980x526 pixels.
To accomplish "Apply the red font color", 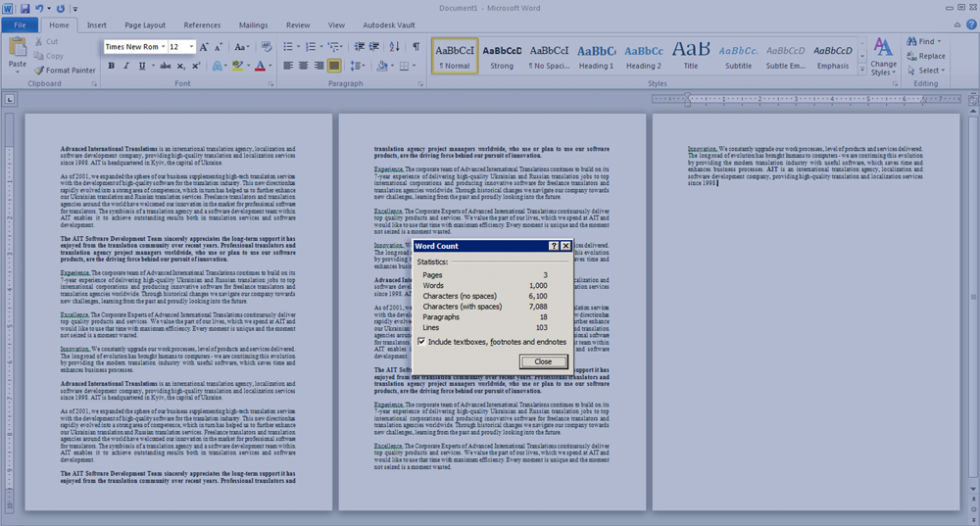I will pos(260,66).
